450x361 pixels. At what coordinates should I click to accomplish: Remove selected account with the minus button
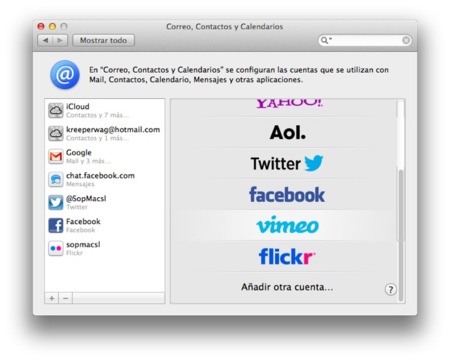66,298
